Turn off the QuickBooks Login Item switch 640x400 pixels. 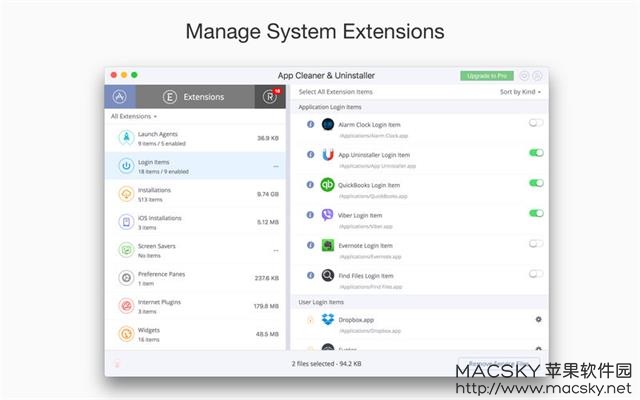tap(536, 183)
